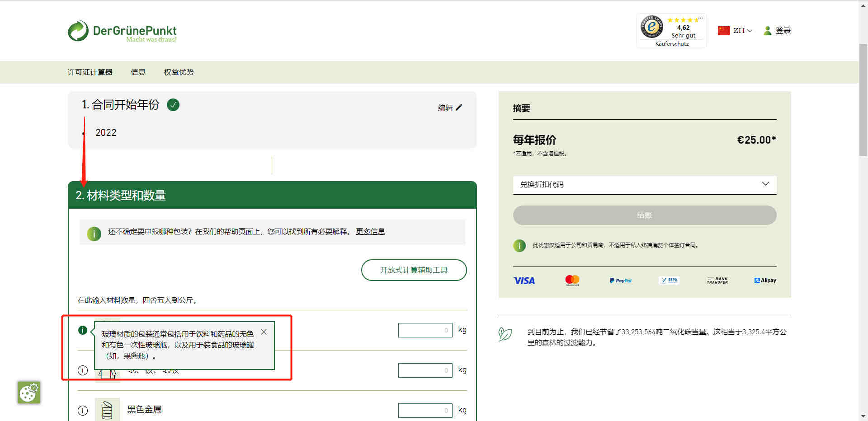Click the 黑色金属 kg input field
868x421 pixels.
[x=425, y=411]
